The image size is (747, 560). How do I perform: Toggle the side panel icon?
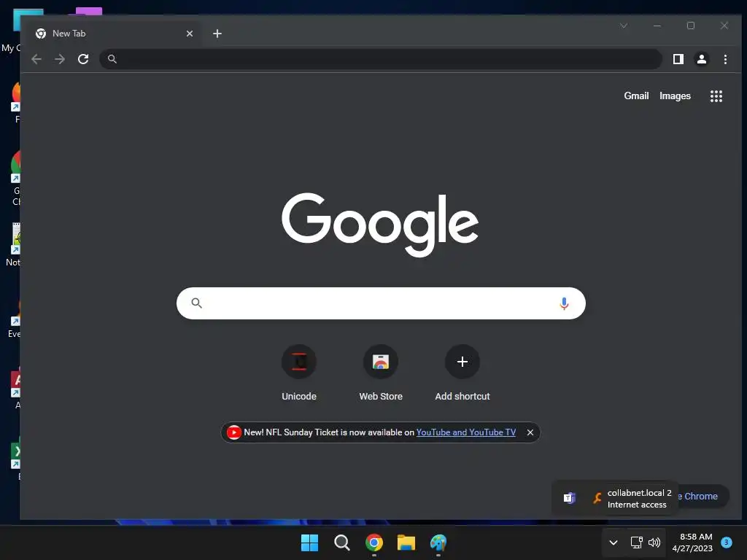pyautogui.click(x=678, y=59)
